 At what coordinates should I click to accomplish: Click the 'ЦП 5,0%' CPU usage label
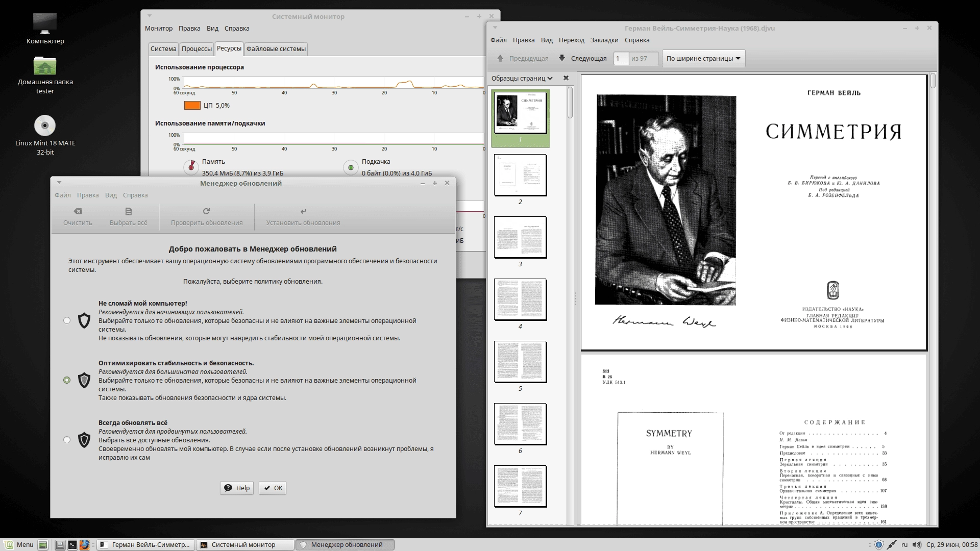pos(216,105)
